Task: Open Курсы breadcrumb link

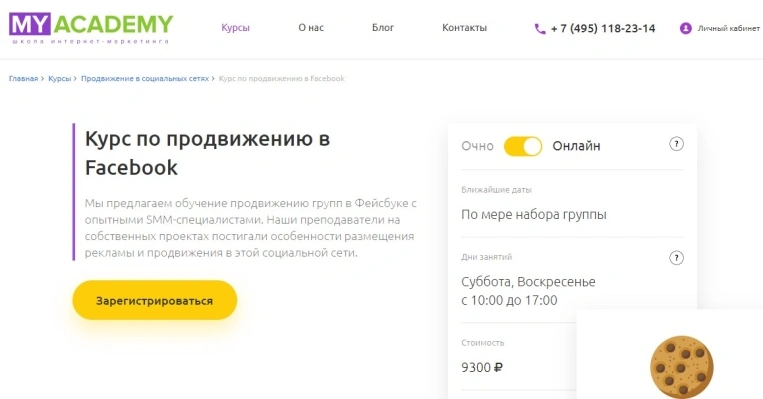Action: pos(59,78)
